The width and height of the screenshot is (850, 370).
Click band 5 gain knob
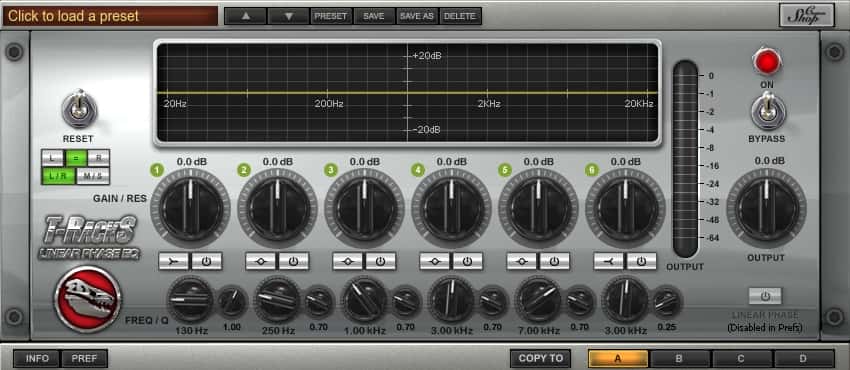538,209
